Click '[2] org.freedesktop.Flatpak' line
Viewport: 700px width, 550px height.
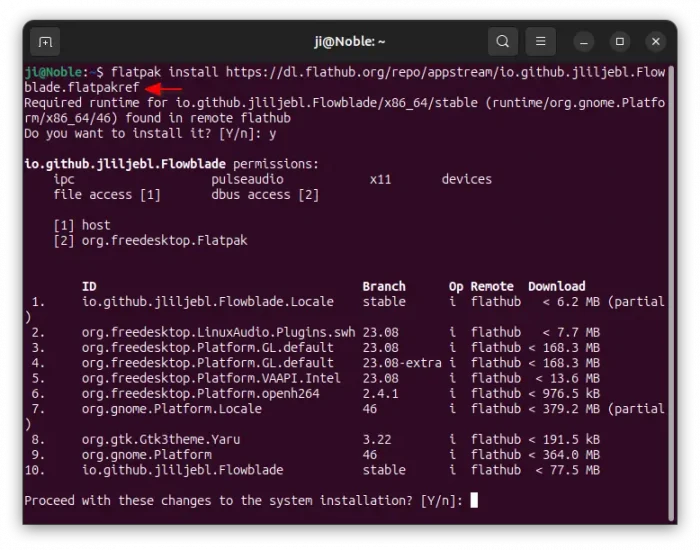click(150, 241)
